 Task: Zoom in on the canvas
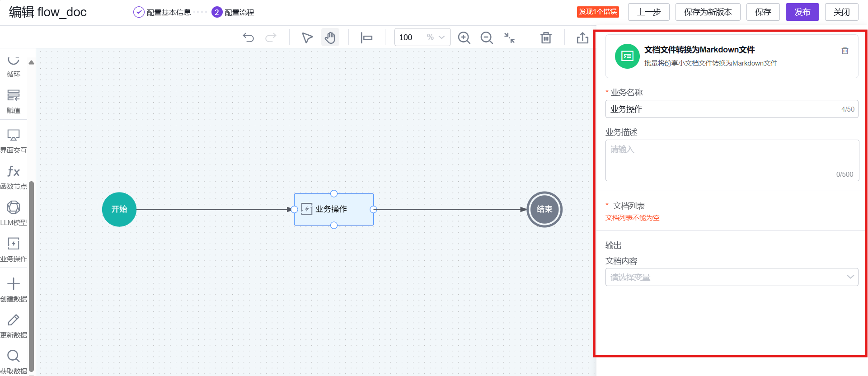[x=464, y=38]
